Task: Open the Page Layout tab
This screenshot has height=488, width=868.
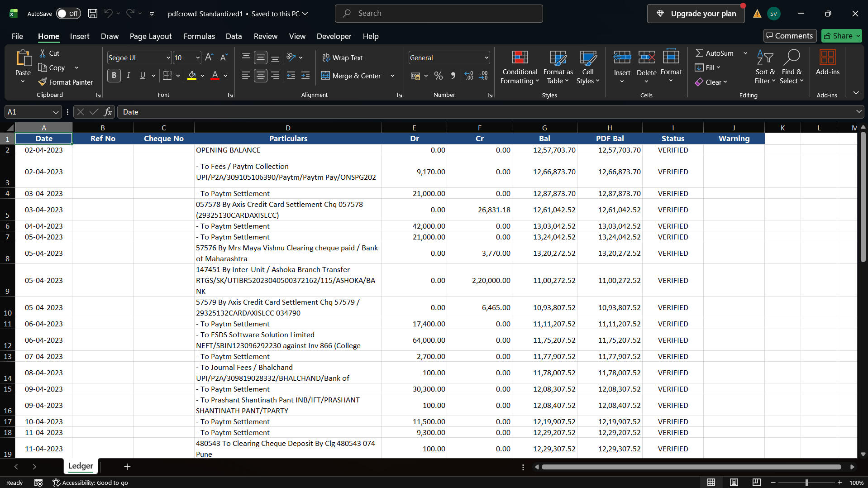Action: 151,36
